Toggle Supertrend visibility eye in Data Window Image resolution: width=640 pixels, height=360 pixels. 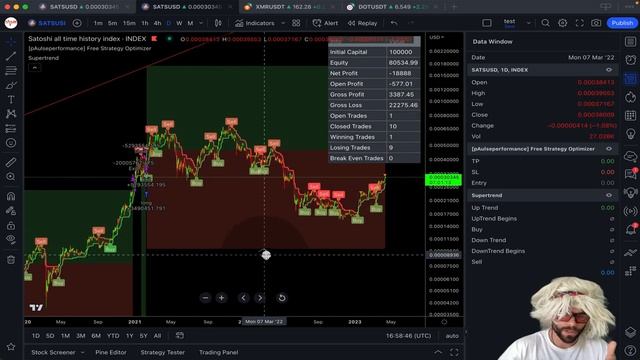(x=609, y=195)
